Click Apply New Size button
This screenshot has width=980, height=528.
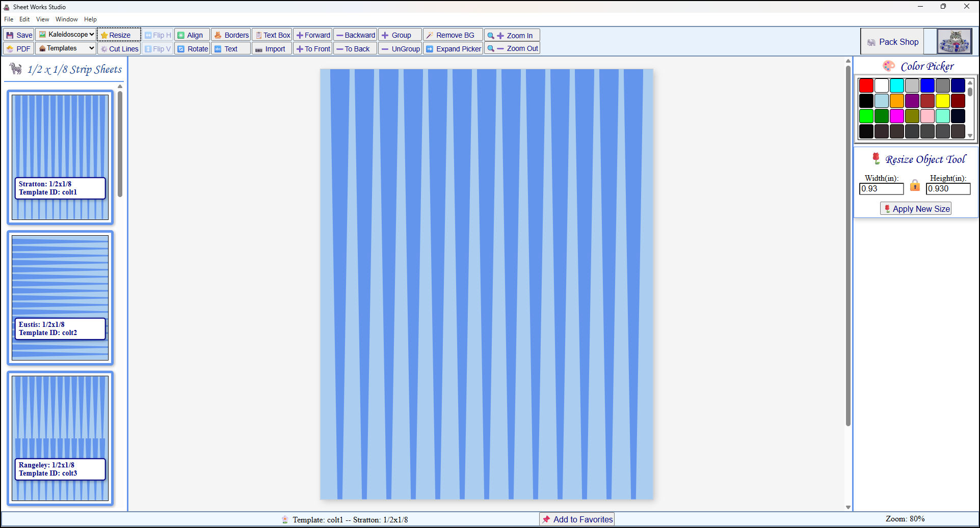click(x=916, y=209)
